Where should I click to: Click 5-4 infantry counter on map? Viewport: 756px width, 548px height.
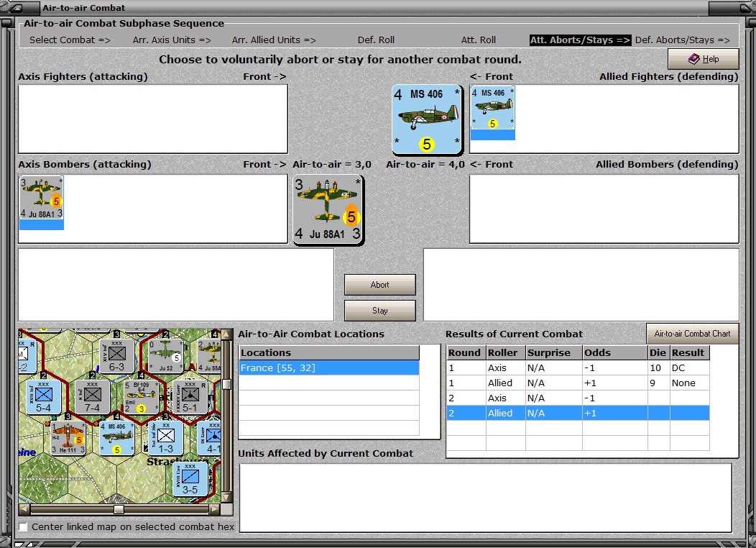point(43,397)
